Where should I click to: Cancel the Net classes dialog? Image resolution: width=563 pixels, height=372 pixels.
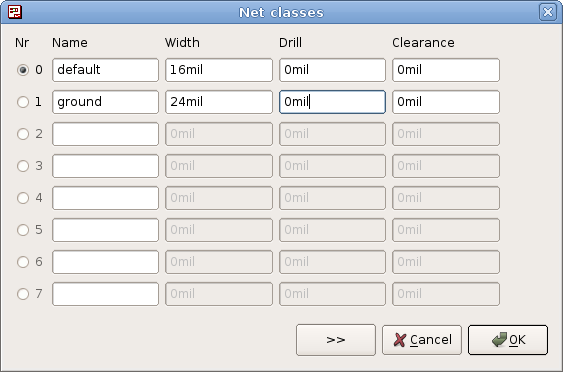click(x=422, y=340)
